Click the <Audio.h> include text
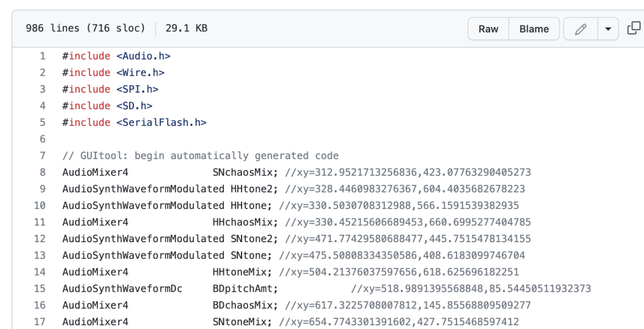 coord(143,56)
